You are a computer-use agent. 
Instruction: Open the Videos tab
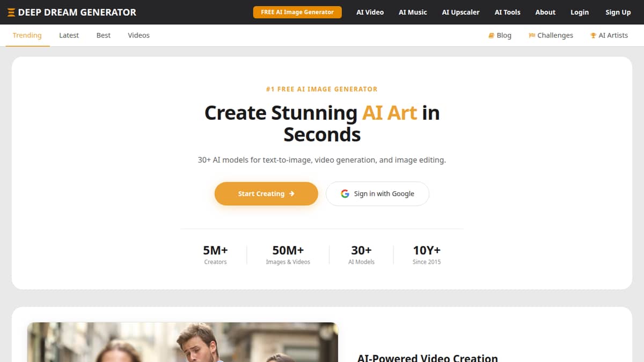click(138, 35)
